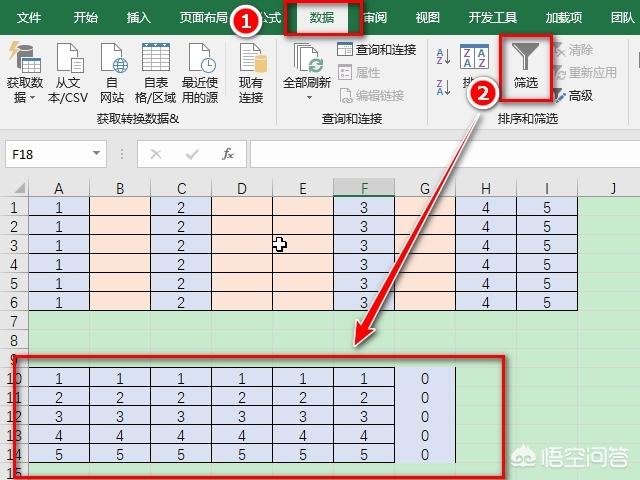This screenshot has width=640, height=480.
Task: Select column J header
Action: (609, 188)
